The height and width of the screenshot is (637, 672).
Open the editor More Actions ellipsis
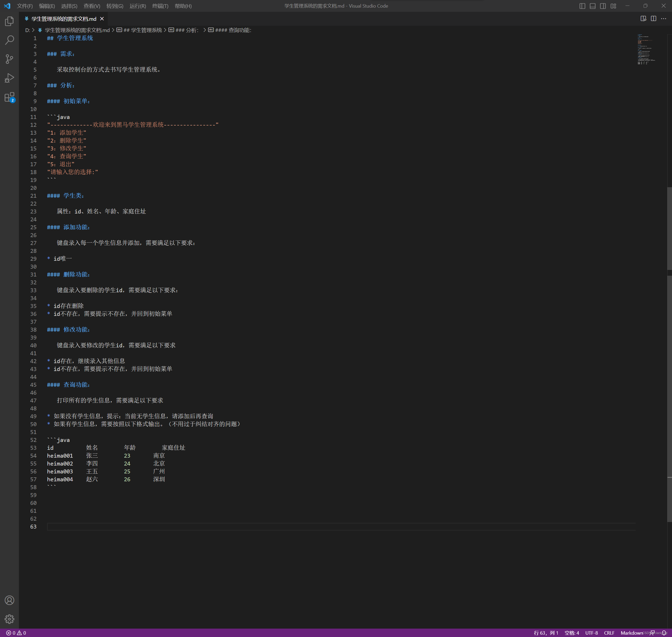tap(664, 19)
